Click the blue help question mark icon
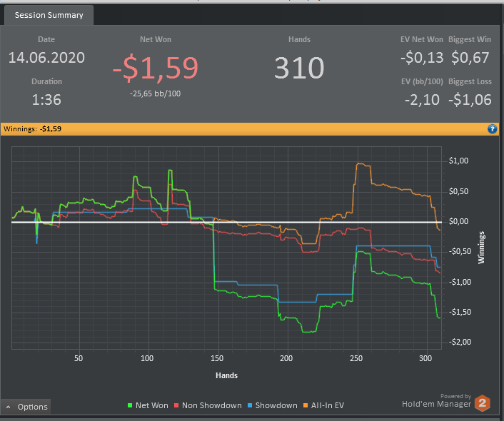The width and height of the screenshot is (504, 421). [492, 129]
